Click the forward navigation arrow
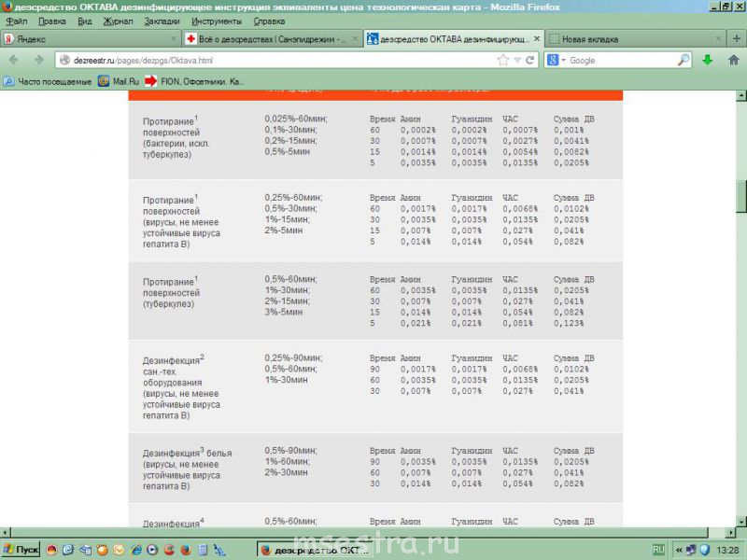The image size is (747, 560). (x=38, y=60)
